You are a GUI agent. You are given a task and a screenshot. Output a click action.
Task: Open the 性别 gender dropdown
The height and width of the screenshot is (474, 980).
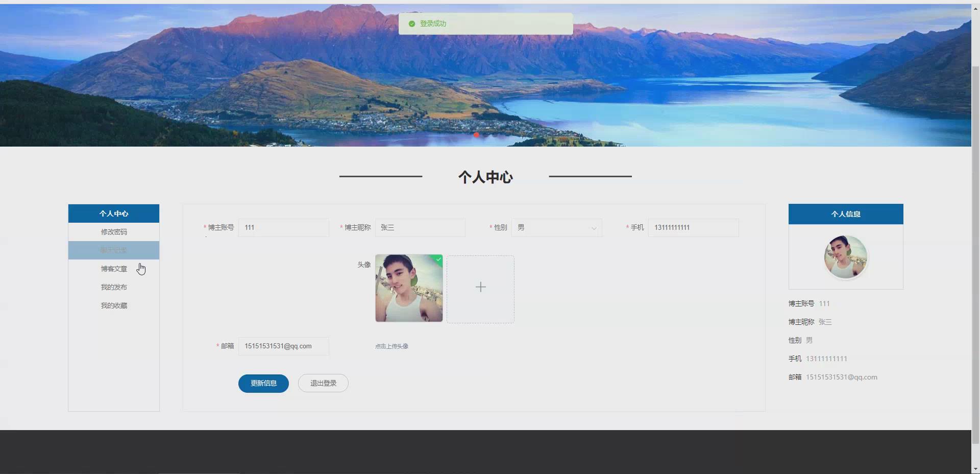point(556,228)
